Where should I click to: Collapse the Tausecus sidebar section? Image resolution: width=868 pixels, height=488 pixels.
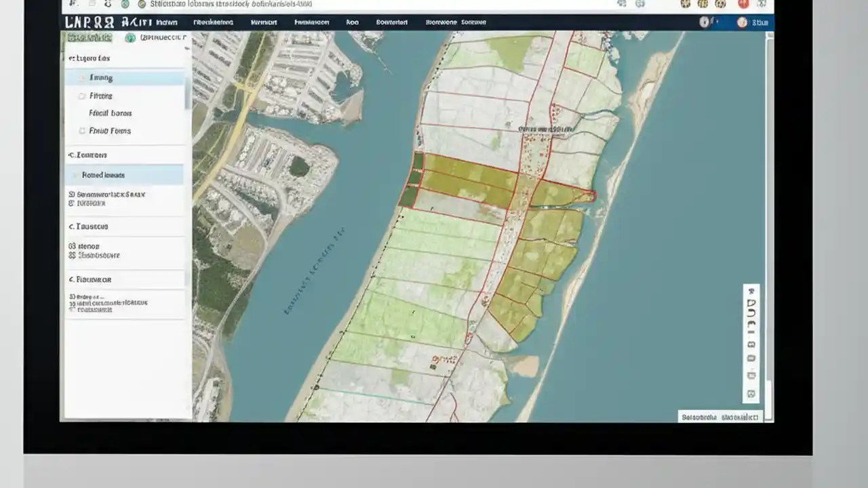click(87, 226)
